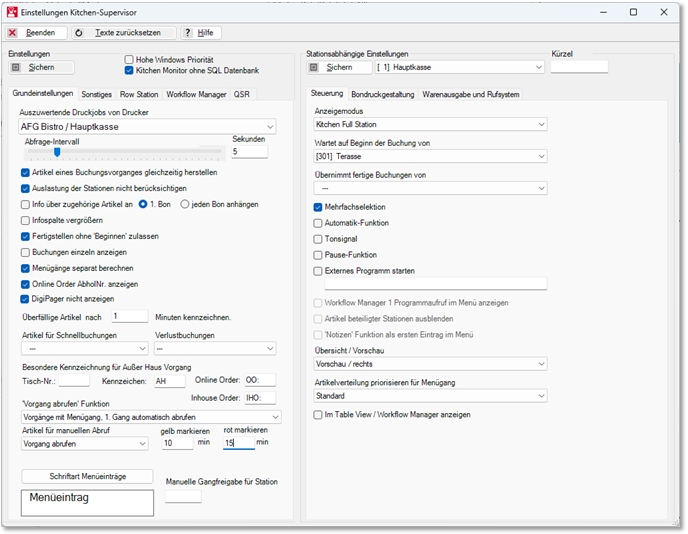Click the Sichern icon under Stationsabhängige Einstellungen
Image resolution: width=688 pixels, height=534 pixels.
click(x=314, y=67)
